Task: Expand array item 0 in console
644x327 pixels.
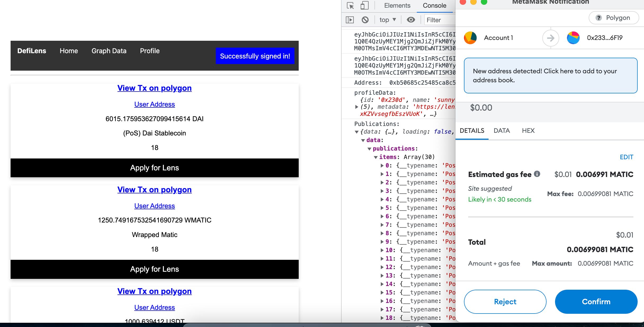Action: pyautogui.click(x=382, y=166)
